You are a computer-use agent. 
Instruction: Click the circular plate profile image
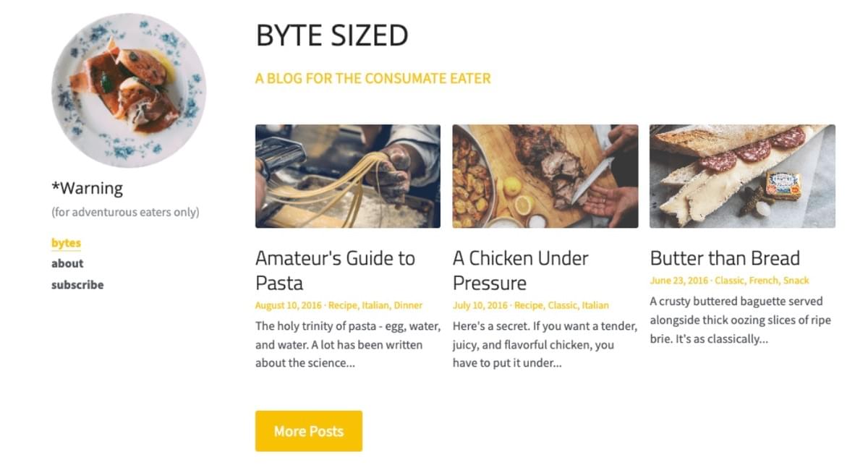tap(129, 90)
